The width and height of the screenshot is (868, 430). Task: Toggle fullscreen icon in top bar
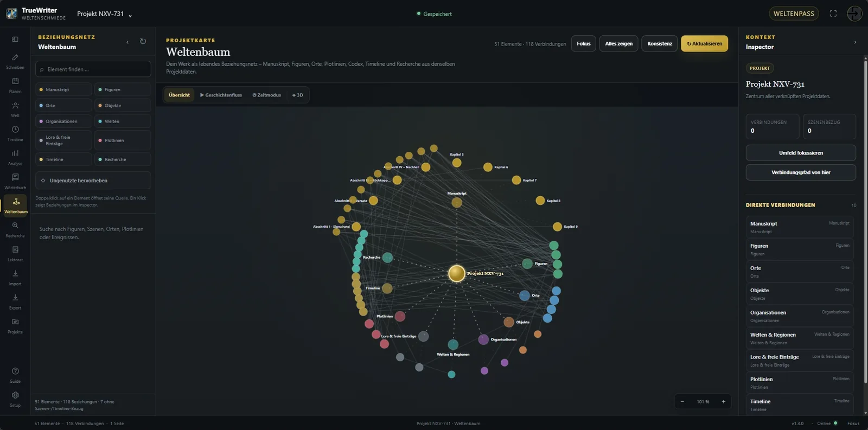(833, 14)
